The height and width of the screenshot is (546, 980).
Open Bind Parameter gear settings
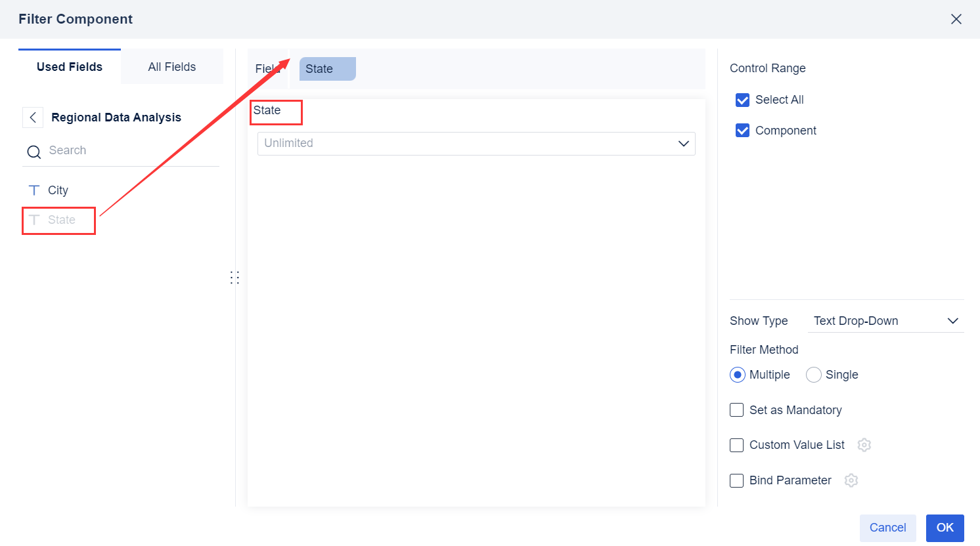(851, 480)
